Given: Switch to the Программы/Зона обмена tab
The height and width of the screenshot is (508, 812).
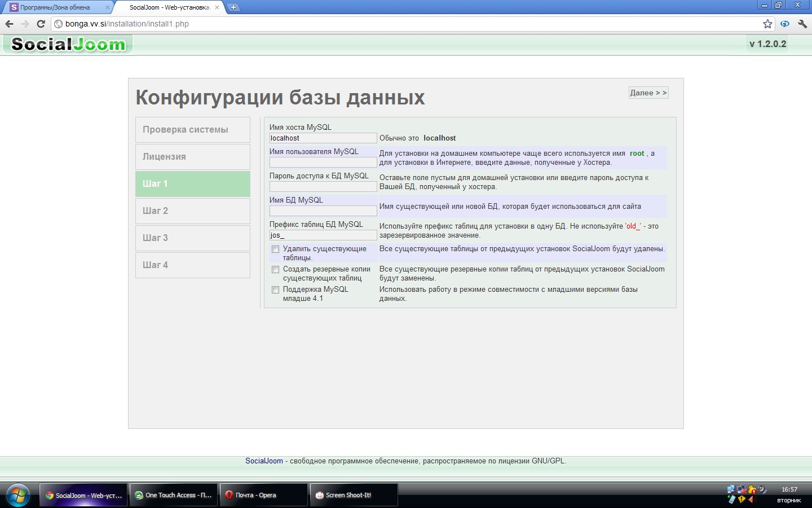Looking at the screenshot, I should point(55,7).
